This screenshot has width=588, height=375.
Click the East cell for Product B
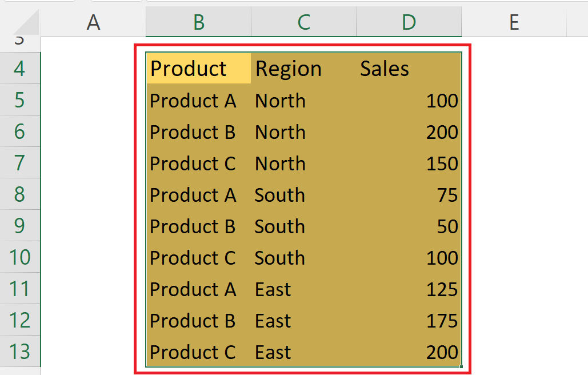tap(303, 321)
